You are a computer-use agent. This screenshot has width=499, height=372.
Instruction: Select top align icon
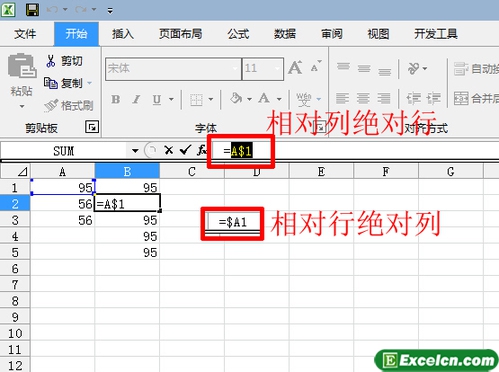pyautogui.click(x=343, y=67)
